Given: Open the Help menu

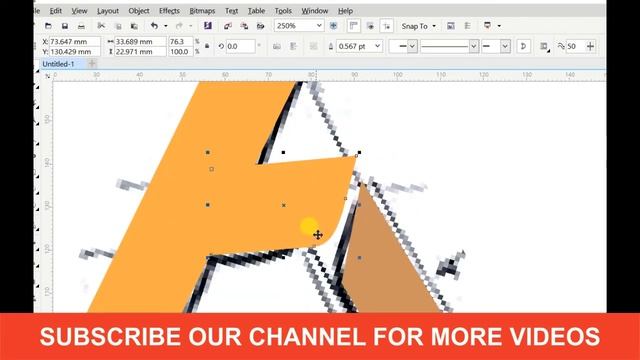Looking at the screenshot, I should coord(345,11).
